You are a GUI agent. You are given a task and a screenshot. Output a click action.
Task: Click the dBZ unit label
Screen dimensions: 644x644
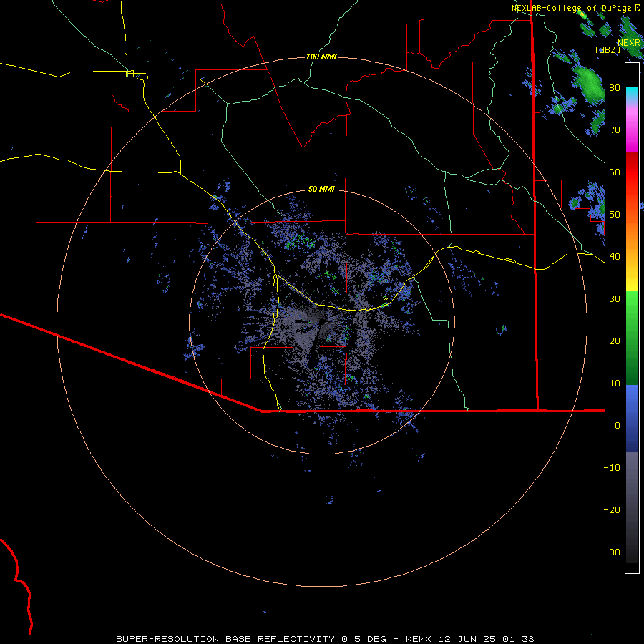coord(608,49)
